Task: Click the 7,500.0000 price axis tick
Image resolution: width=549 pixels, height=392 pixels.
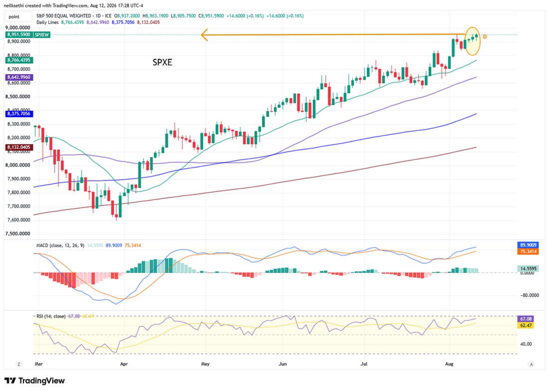Action: (x=18, y=234)
